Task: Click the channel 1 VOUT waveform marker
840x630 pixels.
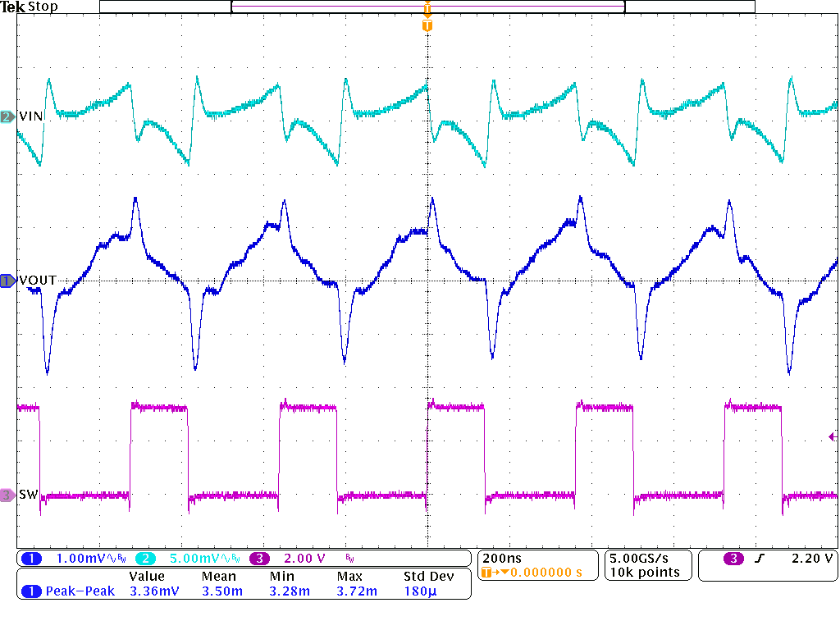Action: (7, 281)
